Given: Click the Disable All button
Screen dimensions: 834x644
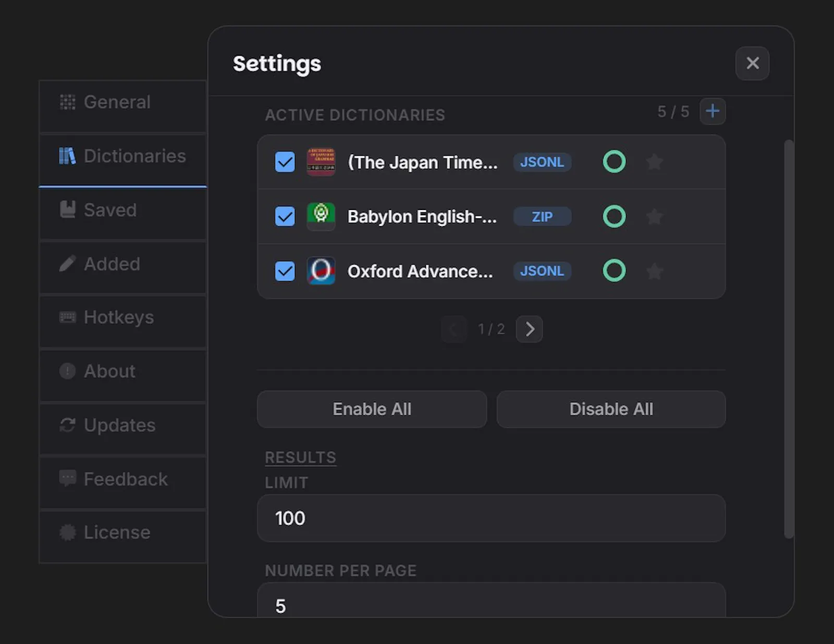Looking at the screenshot, I should (611, 410).
